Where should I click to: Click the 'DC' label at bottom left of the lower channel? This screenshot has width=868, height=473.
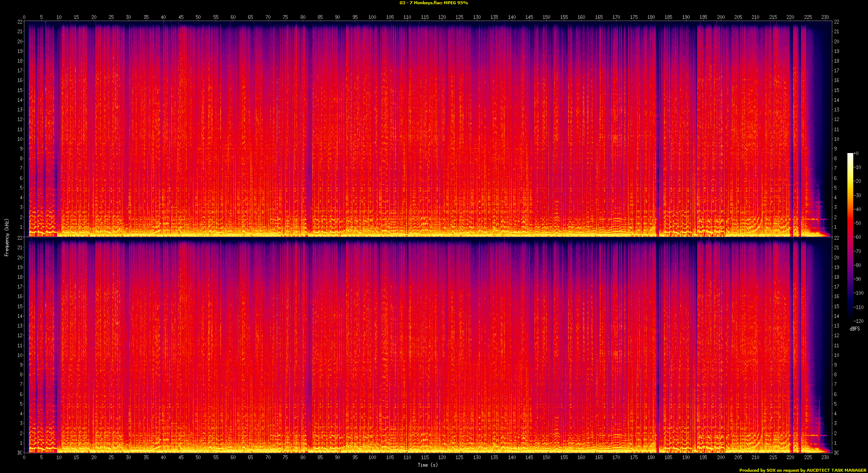coord(20,453)
